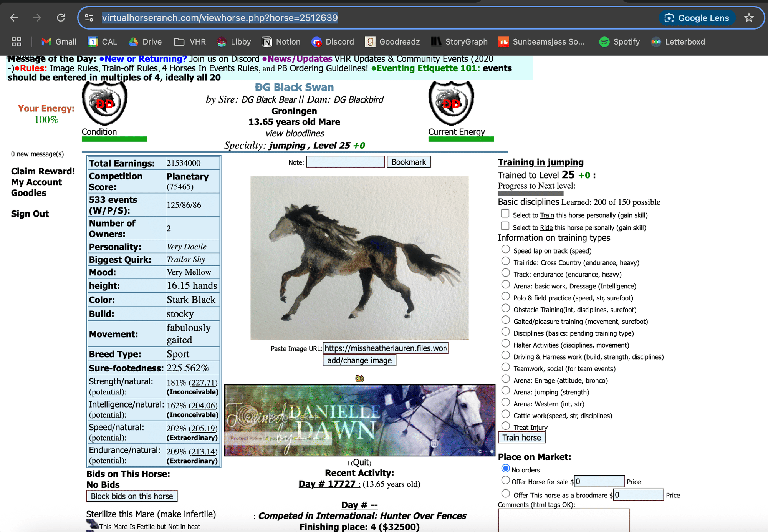The image size is (768, 532).
Task: Click the Train horse button
Action: [521, 438]
